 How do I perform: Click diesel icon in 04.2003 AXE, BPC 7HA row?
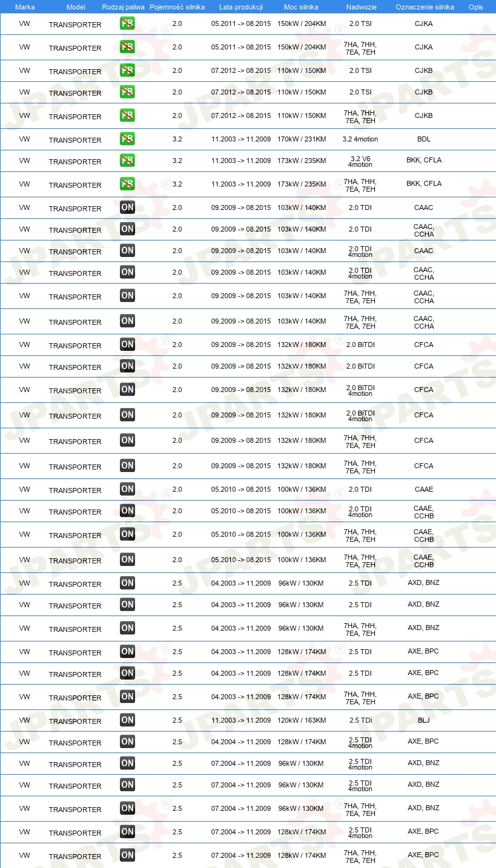(127, 697)
